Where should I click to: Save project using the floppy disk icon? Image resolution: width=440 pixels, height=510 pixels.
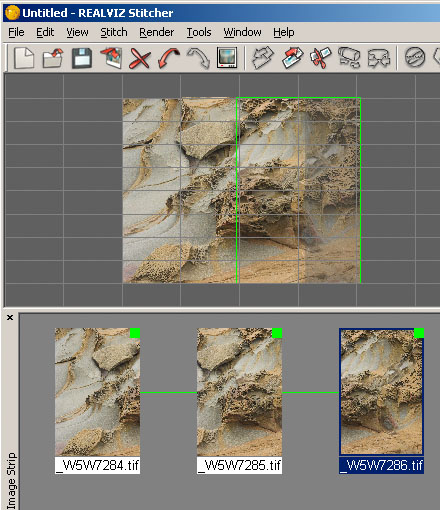(82, 58)
